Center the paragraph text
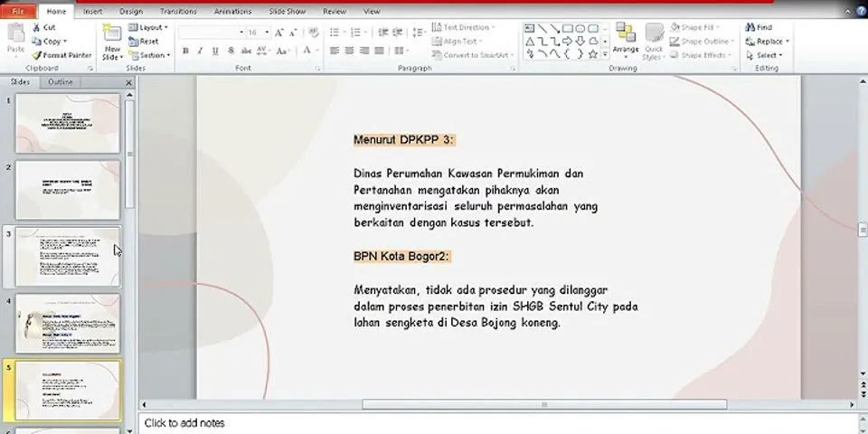868x434 pixels. [x=349, y=51]
